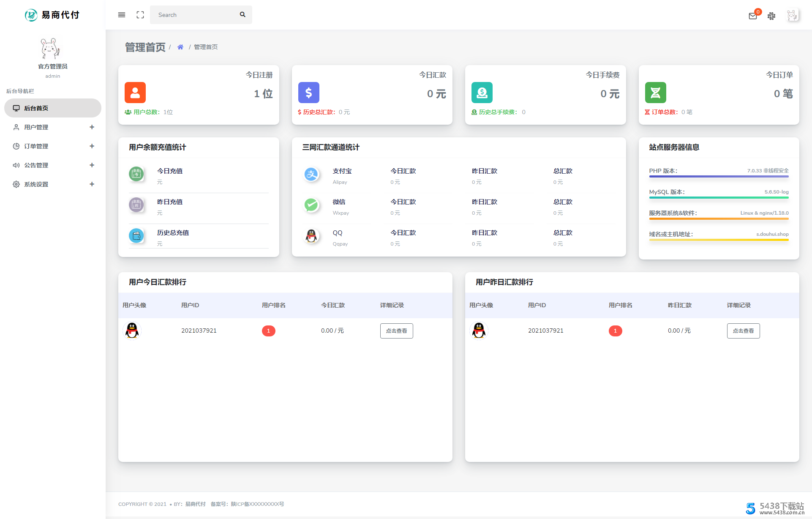Click 点击查看 in yesterday's ranking table

[x=743, y=331]
